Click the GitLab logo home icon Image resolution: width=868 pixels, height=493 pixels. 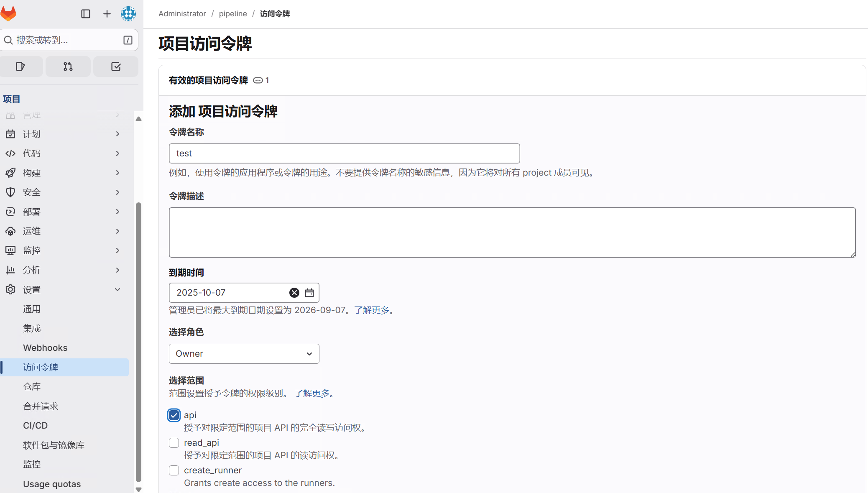[8, 13]
